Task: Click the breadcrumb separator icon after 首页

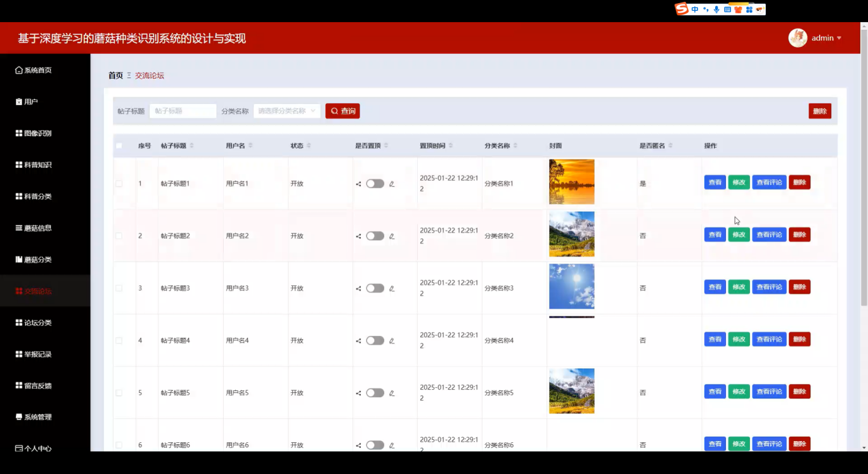Action: pos(129,75)
